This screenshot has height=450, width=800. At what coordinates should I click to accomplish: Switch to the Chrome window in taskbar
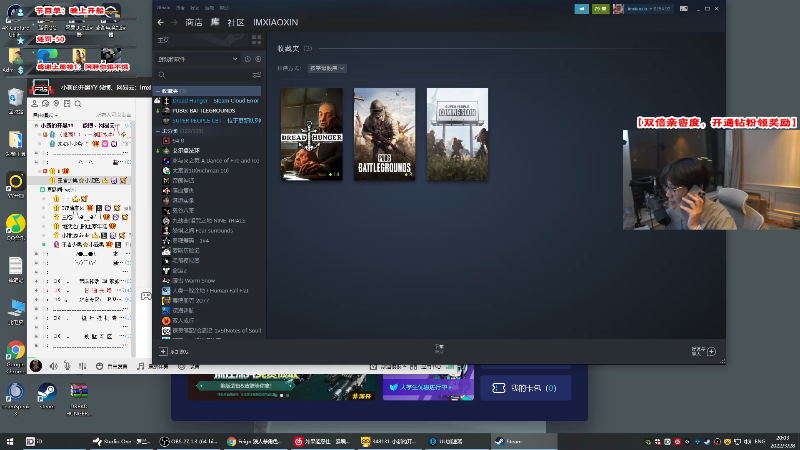click(257, 441)
